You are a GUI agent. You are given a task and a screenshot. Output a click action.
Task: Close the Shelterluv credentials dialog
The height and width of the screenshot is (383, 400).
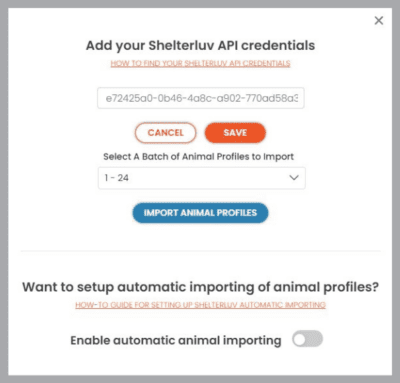click(379, 21)
